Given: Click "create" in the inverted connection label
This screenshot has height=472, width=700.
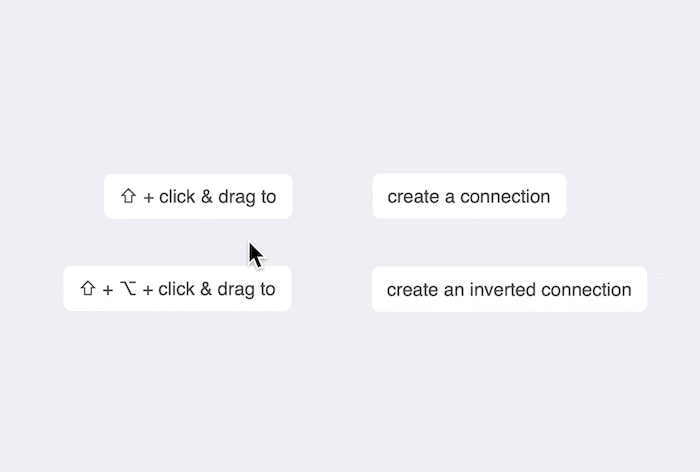Looking at the screenshot, I should (x=412, y=290).
